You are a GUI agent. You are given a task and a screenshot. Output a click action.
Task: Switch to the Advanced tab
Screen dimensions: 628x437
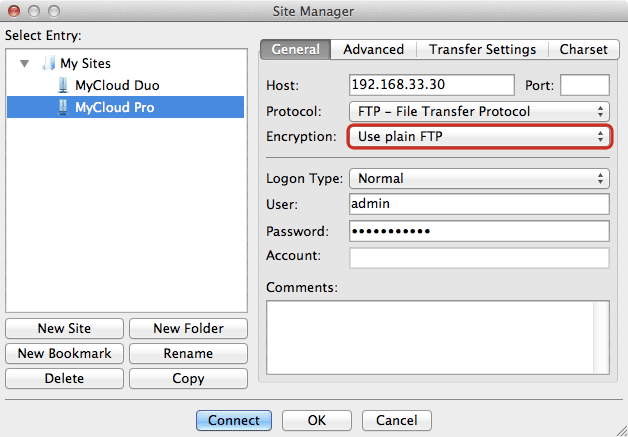(373, 49)
